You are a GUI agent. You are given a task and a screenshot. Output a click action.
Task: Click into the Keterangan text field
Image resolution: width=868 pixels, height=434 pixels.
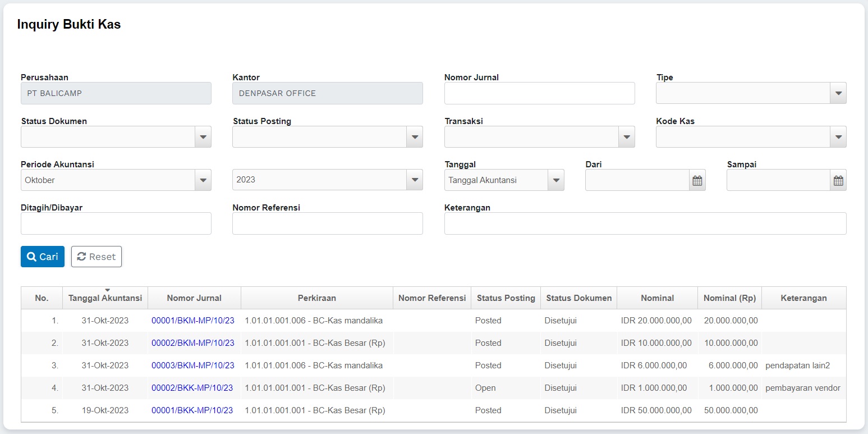click(645, 223)
